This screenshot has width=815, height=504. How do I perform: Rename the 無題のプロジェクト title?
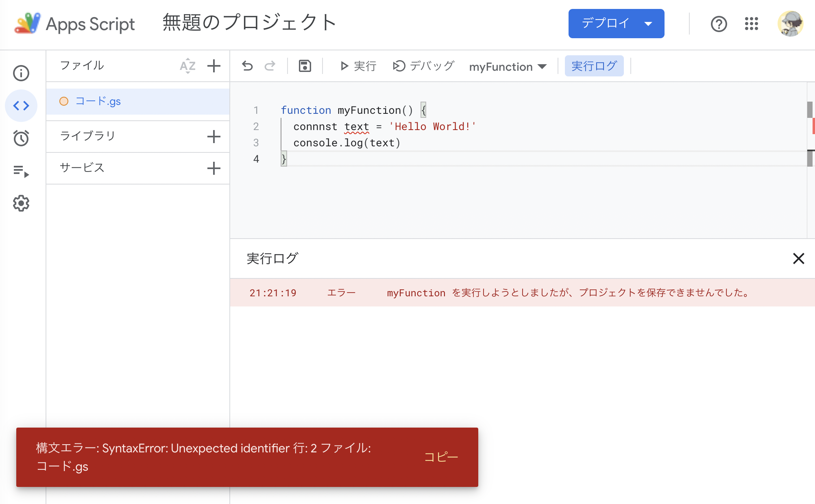[x=248, y=22]
